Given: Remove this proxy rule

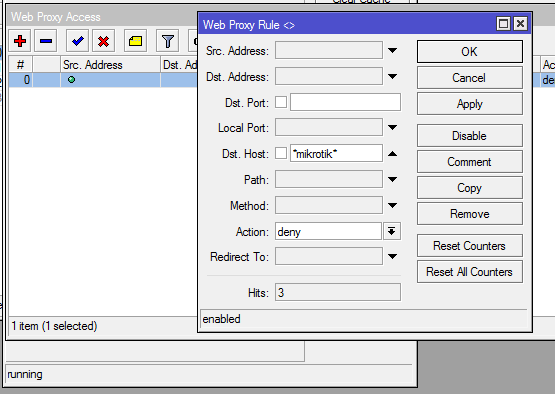Looking at the screenshot, I should pyautogui.click(x=470, y=214).
